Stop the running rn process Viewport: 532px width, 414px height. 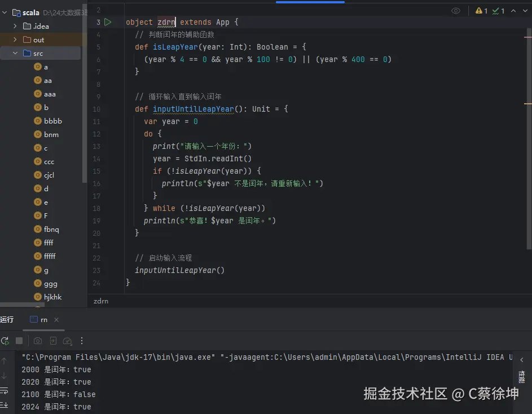[19, 341]
